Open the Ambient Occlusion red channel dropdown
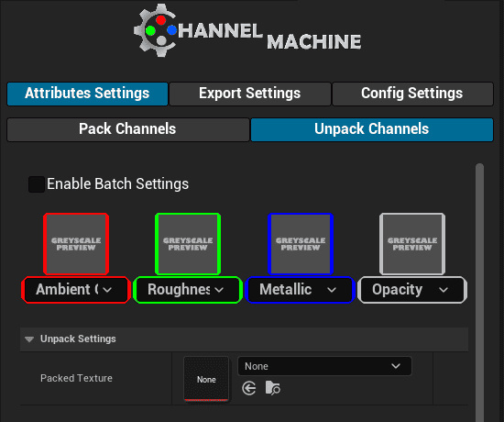The image size is (504, 422). click(x=76, y=290)
